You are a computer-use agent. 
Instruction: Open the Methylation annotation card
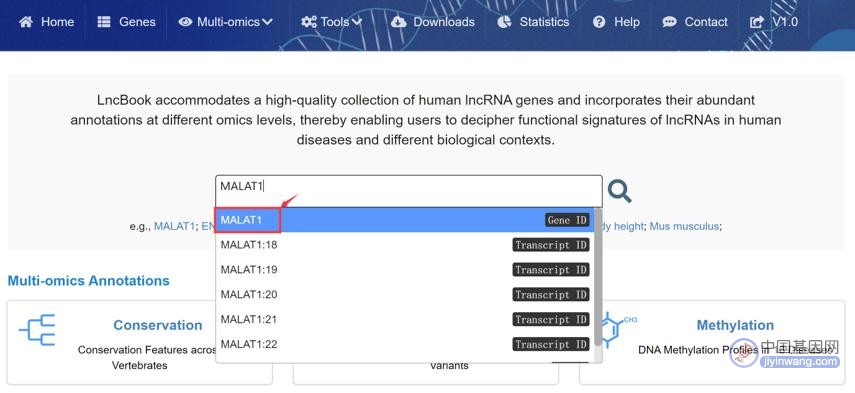[712, 342]
